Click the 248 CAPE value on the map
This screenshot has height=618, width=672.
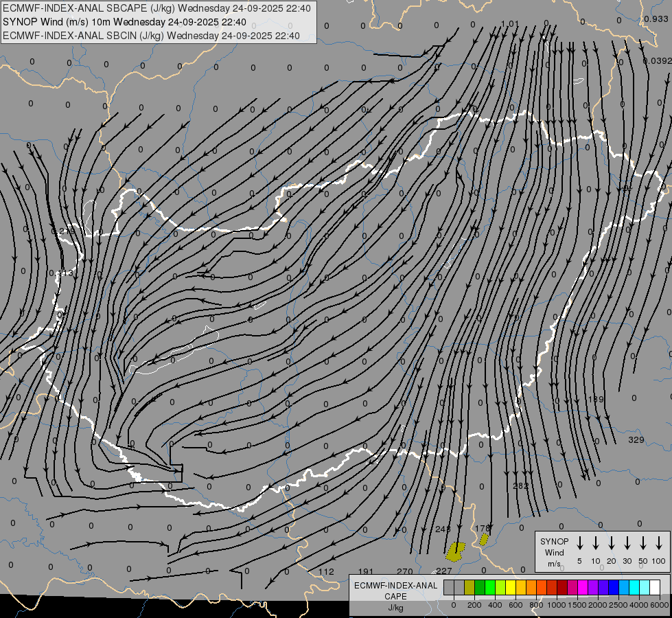click(443, 529)
